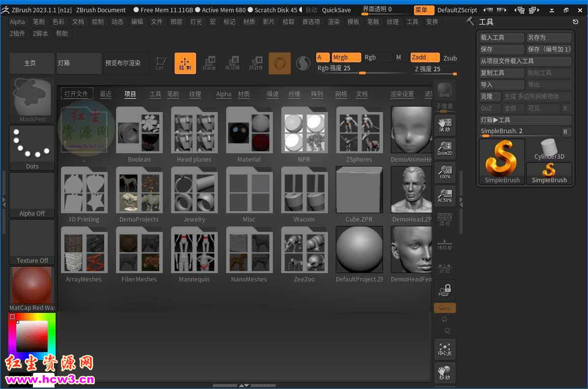Screen dimensions: 588x389
Task: Click the 预览布尔渲染 button
Action: tap(126, 63)
